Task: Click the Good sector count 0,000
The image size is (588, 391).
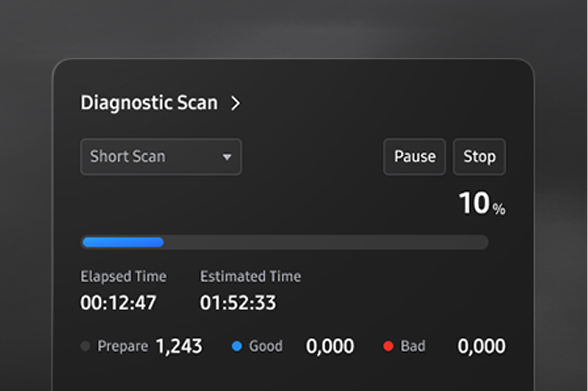Action: 330,345
